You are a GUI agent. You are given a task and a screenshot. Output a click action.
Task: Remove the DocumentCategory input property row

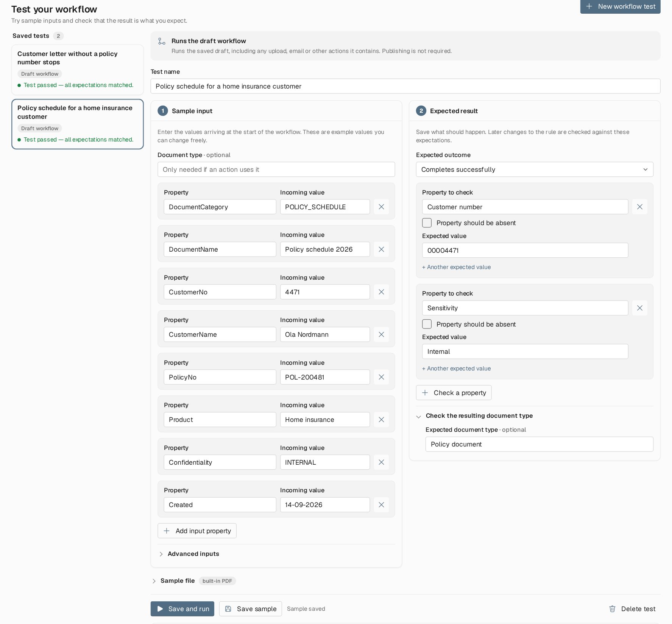tap(381, 207)
